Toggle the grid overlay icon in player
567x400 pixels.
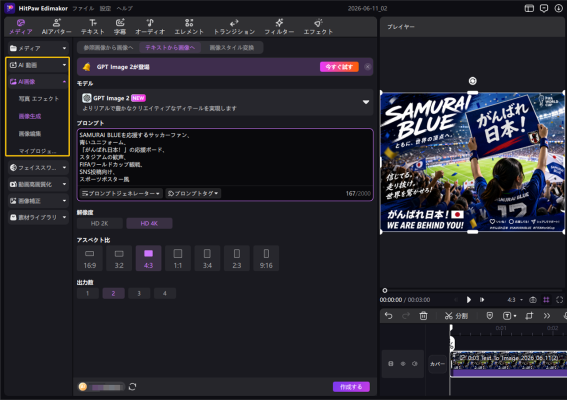pos(546,300)
